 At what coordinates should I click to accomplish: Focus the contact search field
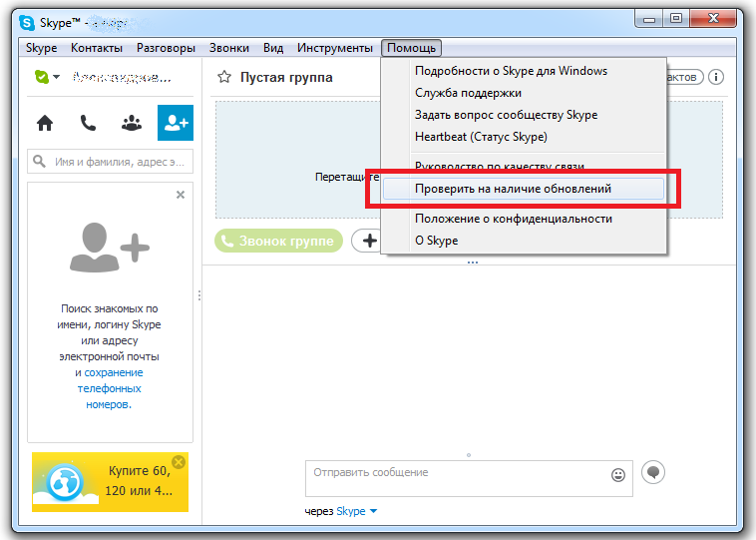(111, 162)
